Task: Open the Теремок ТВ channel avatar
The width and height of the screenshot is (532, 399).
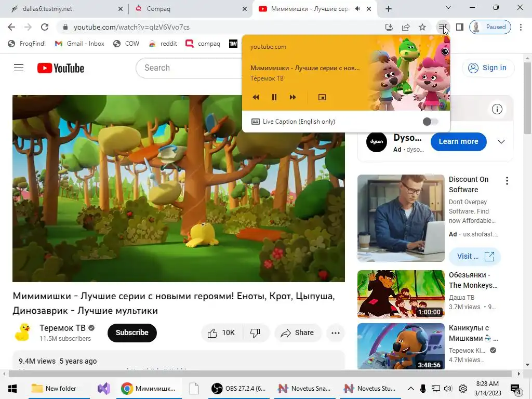Action: 23,332
